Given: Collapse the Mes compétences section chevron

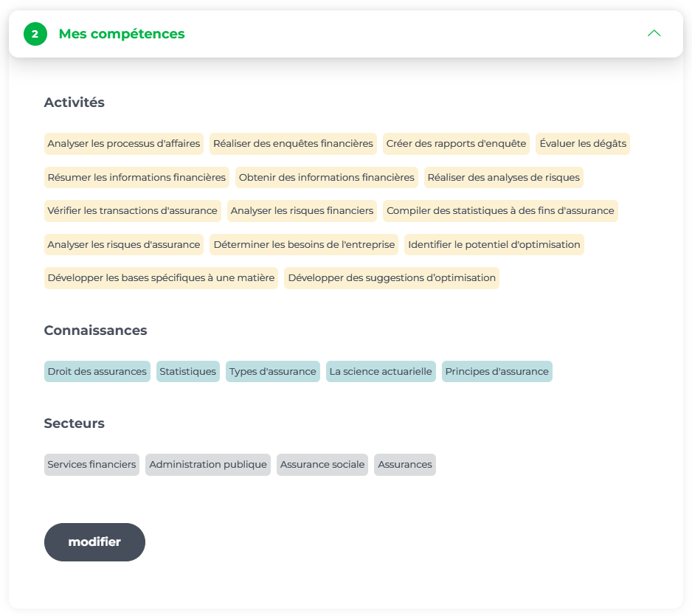Looking at the screenshot, I should (654, 34).
